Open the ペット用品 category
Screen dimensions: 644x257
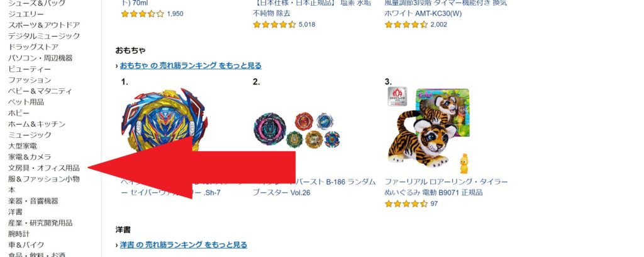click(26, 102)
